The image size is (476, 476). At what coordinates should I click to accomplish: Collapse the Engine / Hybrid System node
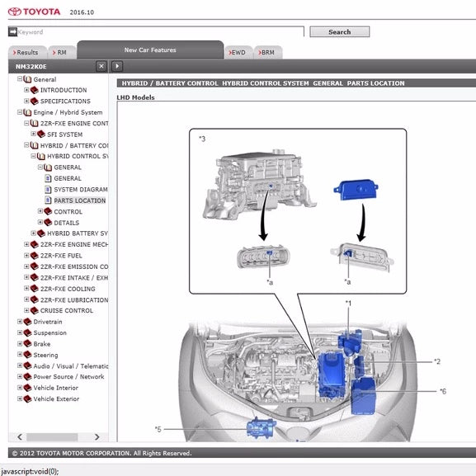click(20, 112)
